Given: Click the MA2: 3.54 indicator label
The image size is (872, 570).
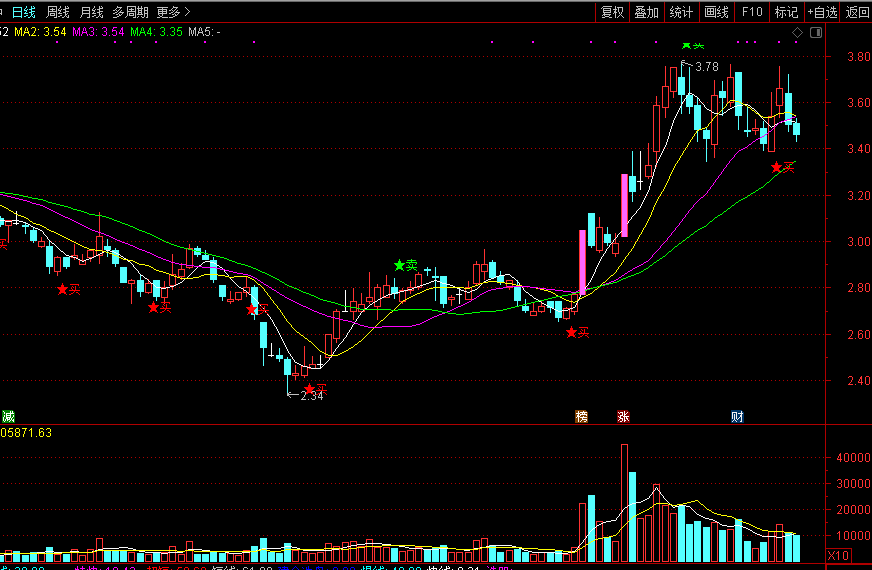Looking at the screenshot, I should [x=40, y=32].
